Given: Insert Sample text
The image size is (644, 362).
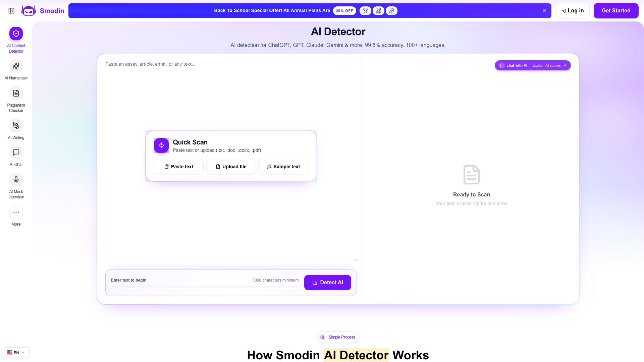Looking at the screenshot, I should (x=283, y=167).
